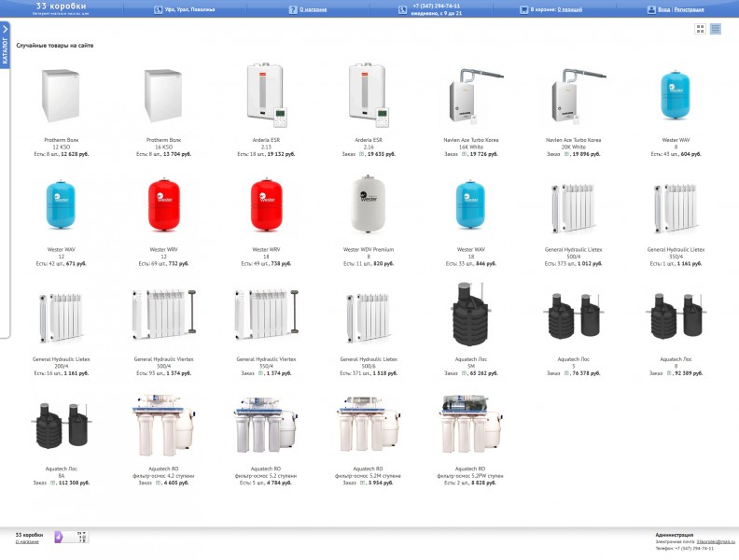
Task: Open red Wester WRV 18 tank image
Action: [266, 204]
